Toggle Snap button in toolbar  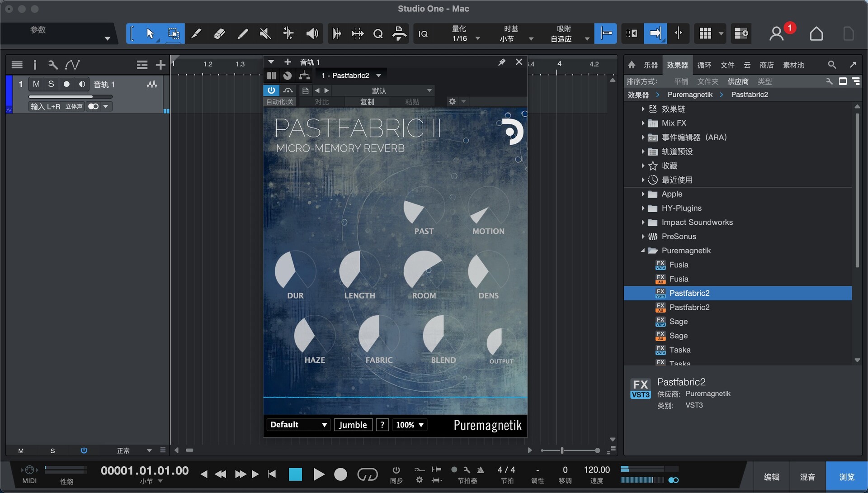coord(605,33)
